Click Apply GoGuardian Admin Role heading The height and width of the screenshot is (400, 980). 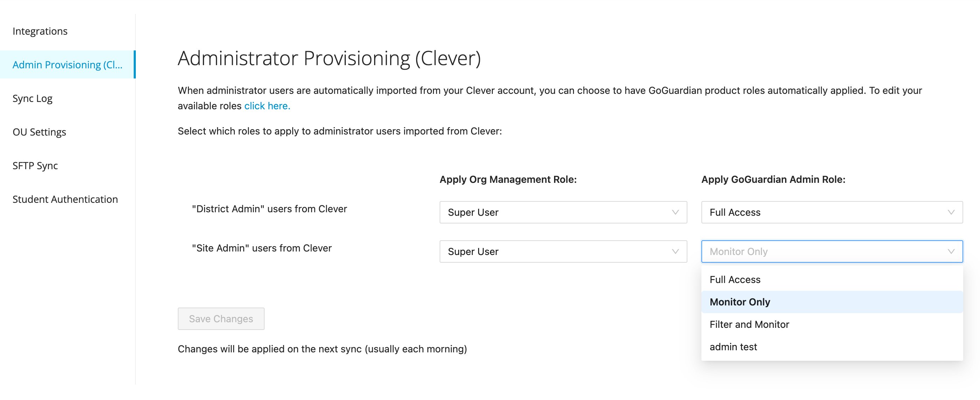pyautogui.click(x=773, y=179)
